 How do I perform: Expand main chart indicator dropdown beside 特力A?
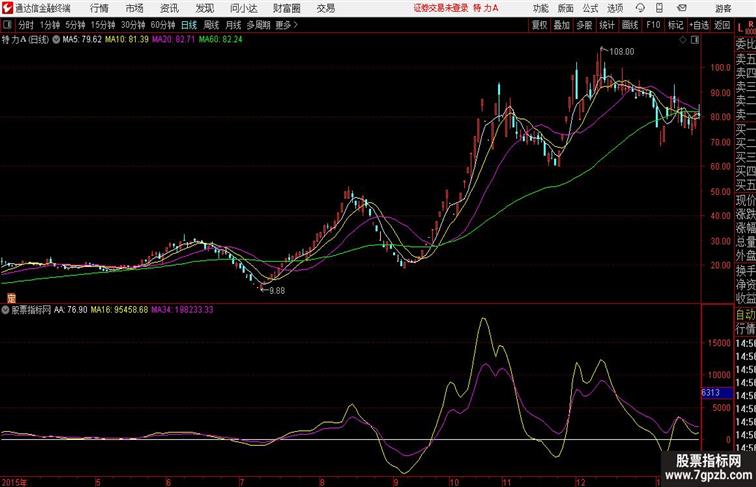(x=56, y=40)
